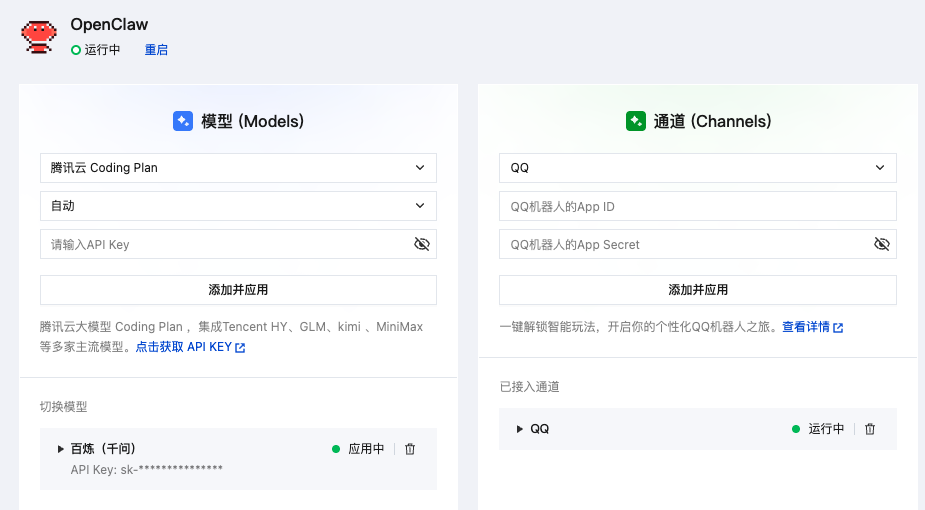Click external link icon beside 点击获取 API KEY

pos(240,348)
